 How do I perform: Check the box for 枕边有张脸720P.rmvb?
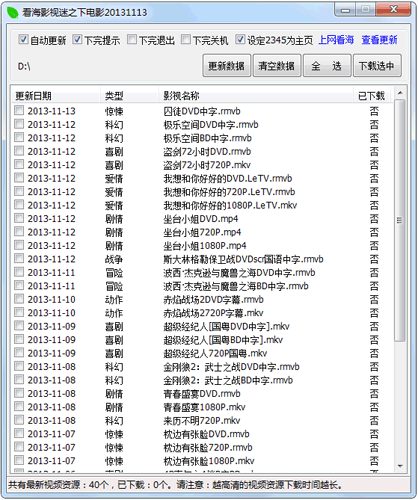point(19,446)
